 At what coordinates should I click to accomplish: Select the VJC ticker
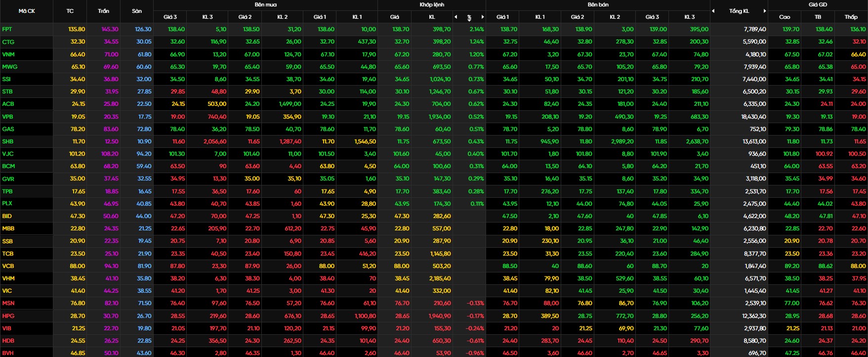pos(7,154)
